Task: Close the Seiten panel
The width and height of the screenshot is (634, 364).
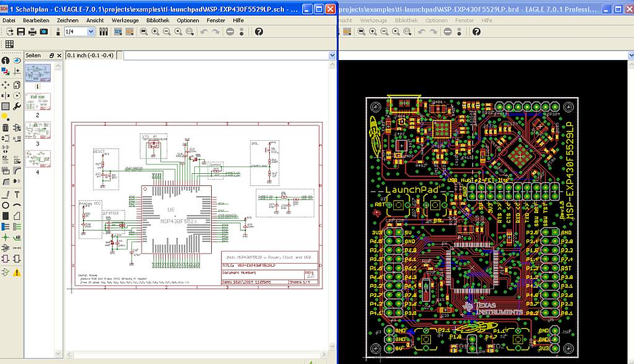Action: coord(59,55)
